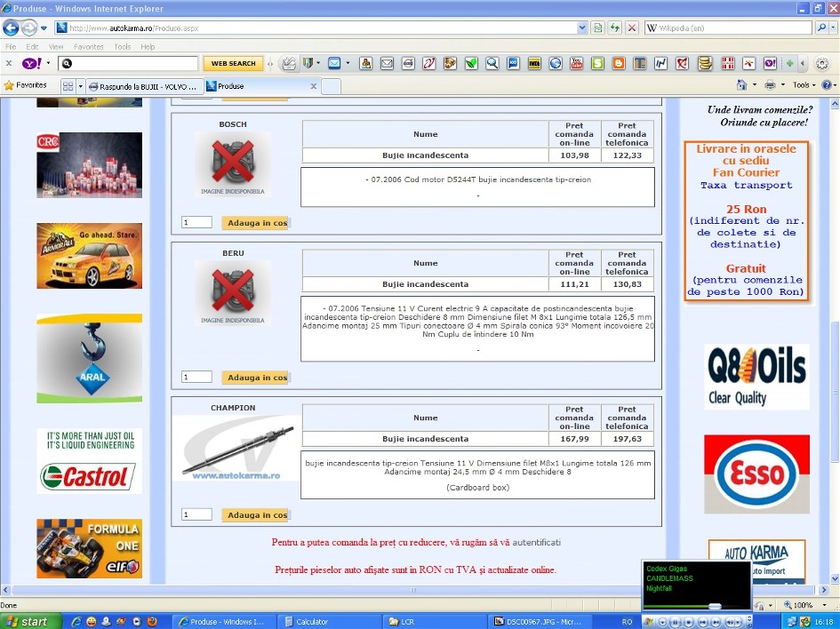The image size is (840, 629).
Task: Open the Help menu
Action: 148,46
